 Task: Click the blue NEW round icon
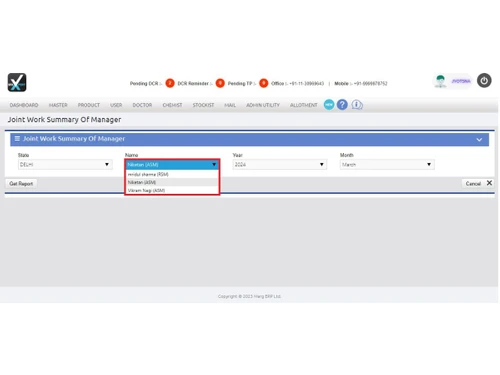pyautogui.click(x=329, y=105)
